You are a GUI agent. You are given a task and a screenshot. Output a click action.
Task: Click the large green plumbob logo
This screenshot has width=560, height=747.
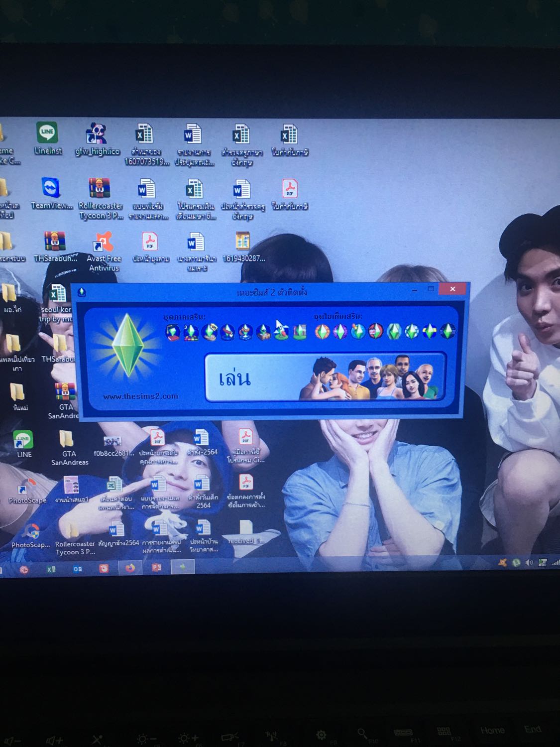pyautogui.click(x=128, y=345)
